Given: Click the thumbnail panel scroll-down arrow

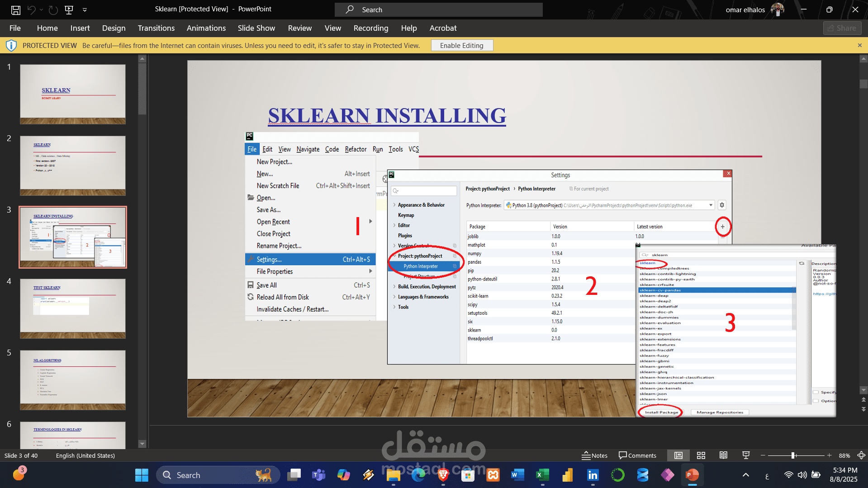Looking at the screenshot, I should [x=142, y=444].
